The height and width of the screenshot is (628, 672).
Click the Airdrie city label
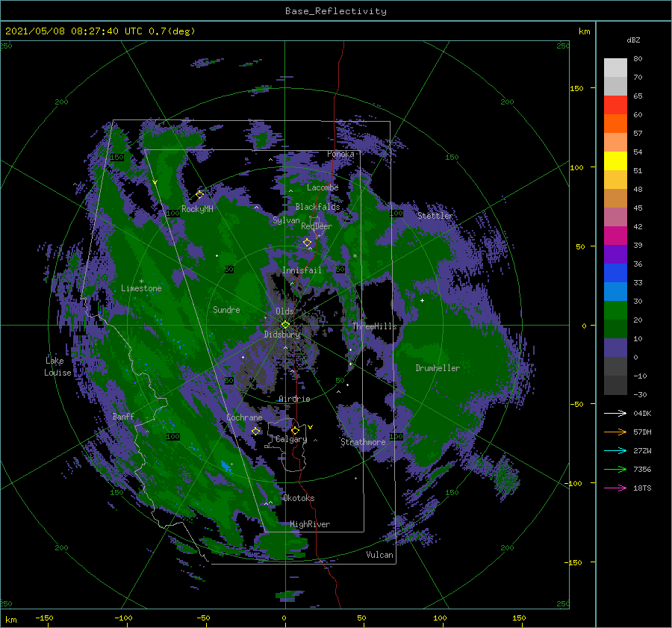(x=294, y=399)
